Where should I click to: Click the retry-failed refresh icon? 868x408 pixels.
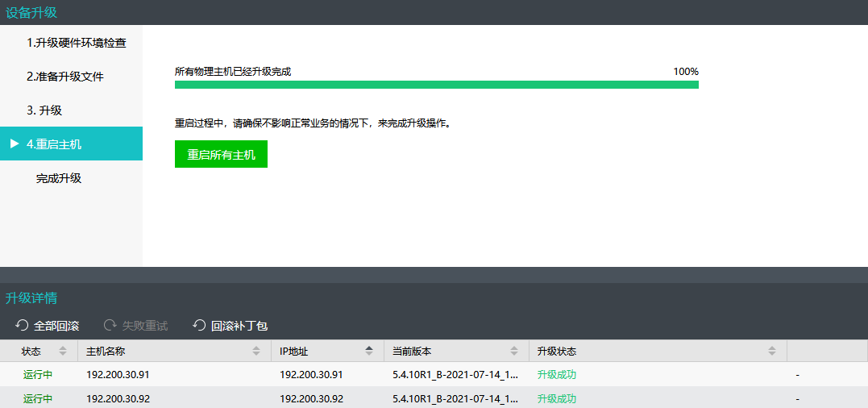pyautogui.click(x=110, y=326)
